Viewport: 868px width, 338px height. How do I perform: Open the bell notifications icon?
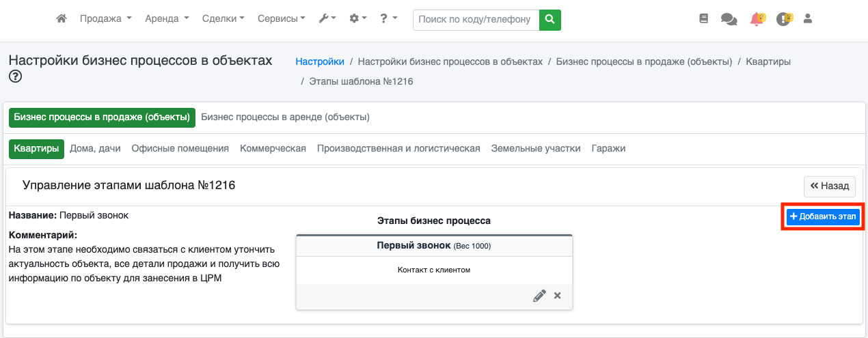point(757,19)
